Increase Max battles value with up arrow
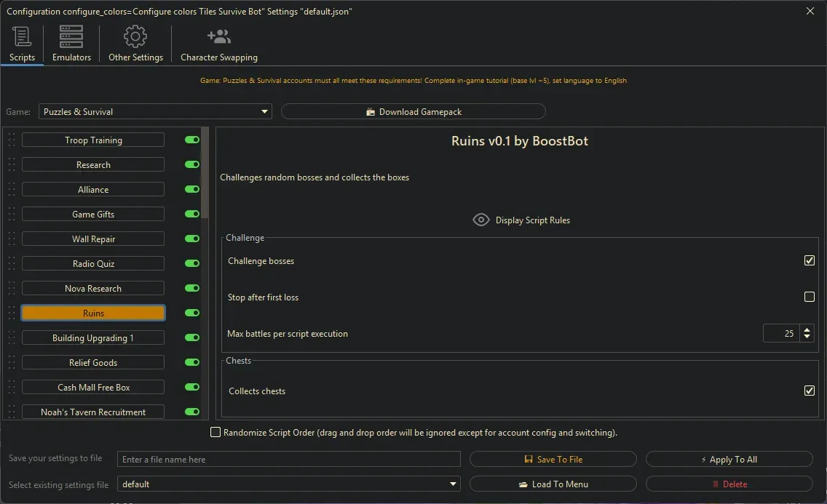Image resolution: width=827 pixels, height=504 pixels. (x=807, y=329)
